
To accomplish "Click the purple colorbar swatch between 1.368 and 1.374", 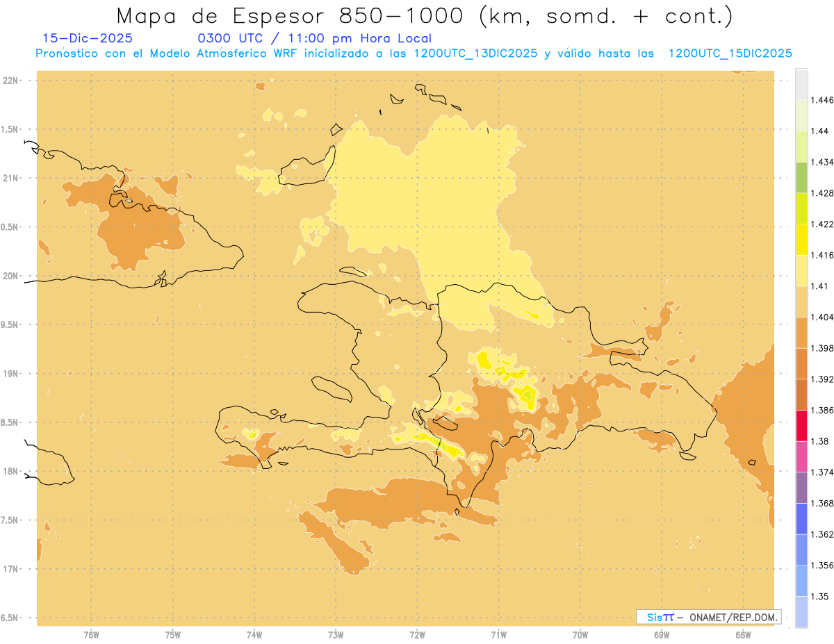I will pos(801,488).
